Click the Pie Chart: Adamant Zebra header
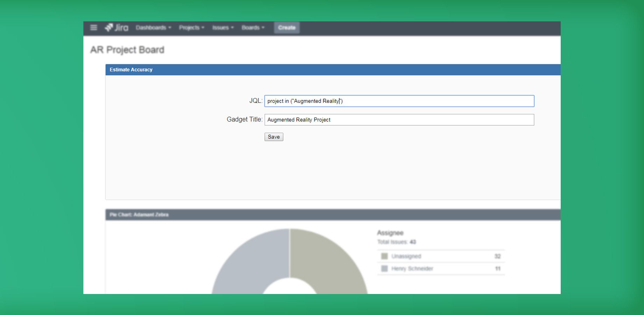Viewport: 644px width, 315px height. pyautogui.click(x=333, y=215)
